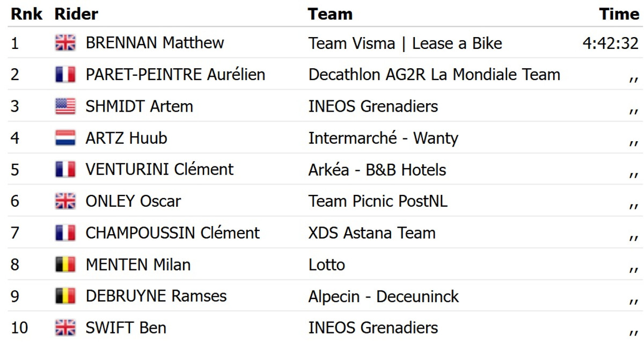Click the French flag next to PARET-PEINTRE Aurélien
The width and height of the screenshot is (644, 342).
point(65,75)
